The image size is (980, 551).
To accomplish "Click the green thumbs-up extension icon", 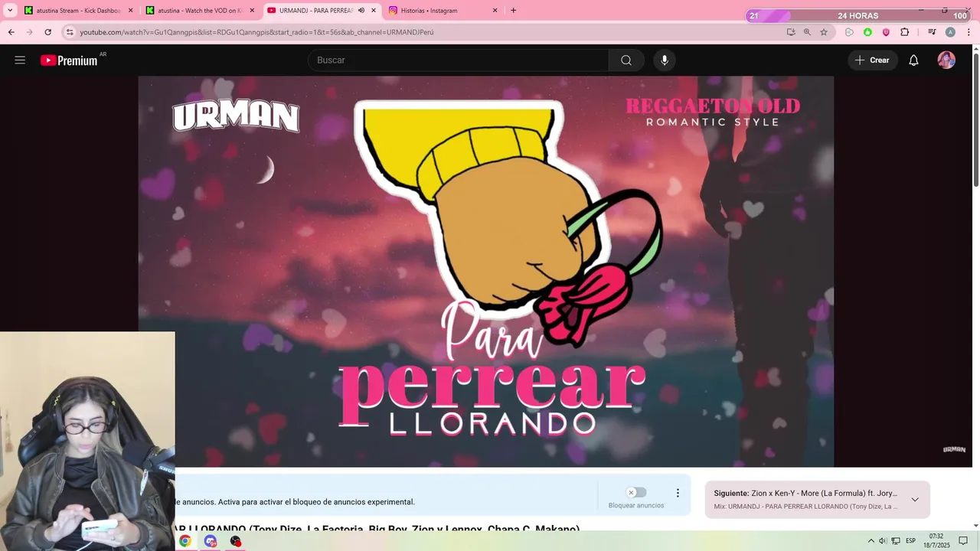I will (x=867, y=32).
